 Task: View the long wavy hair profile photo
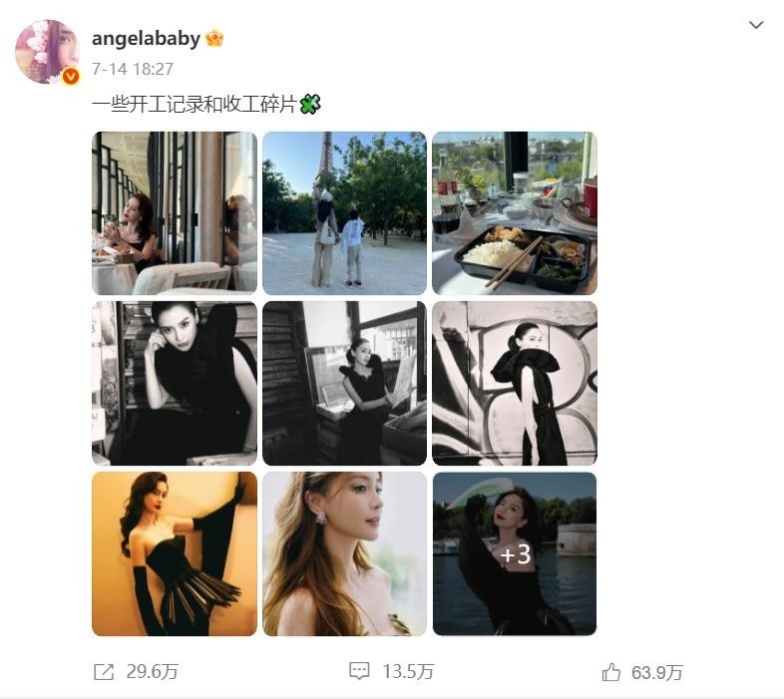coord(344,554)
